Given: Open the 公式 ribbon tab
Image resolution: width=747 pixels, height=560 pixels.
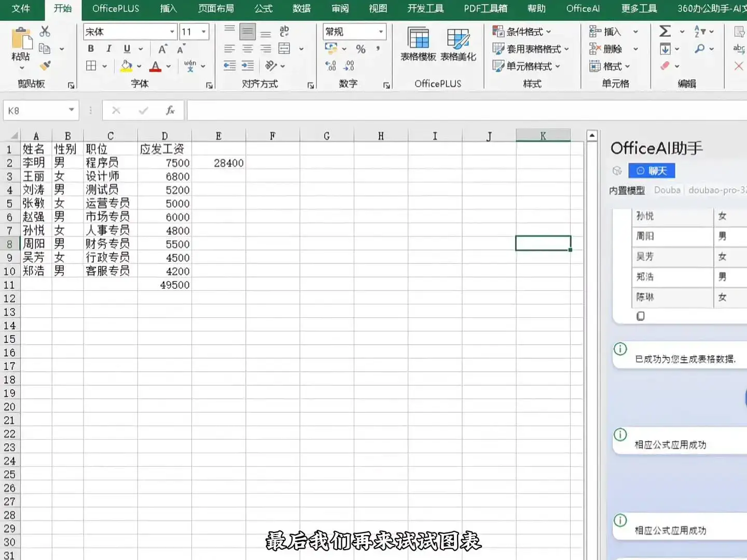Looking at the screenshot, I should (263, 8).
